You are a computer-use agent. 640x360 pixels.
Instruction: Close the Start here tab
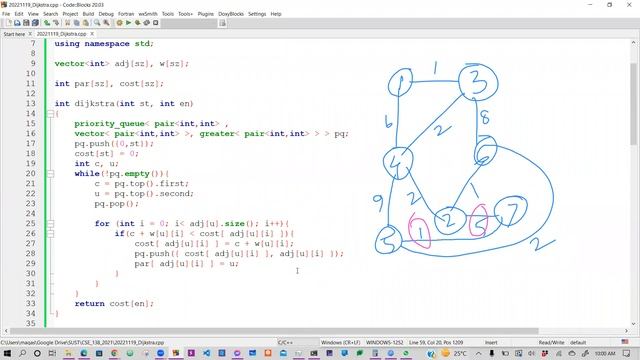coord(30,34)
